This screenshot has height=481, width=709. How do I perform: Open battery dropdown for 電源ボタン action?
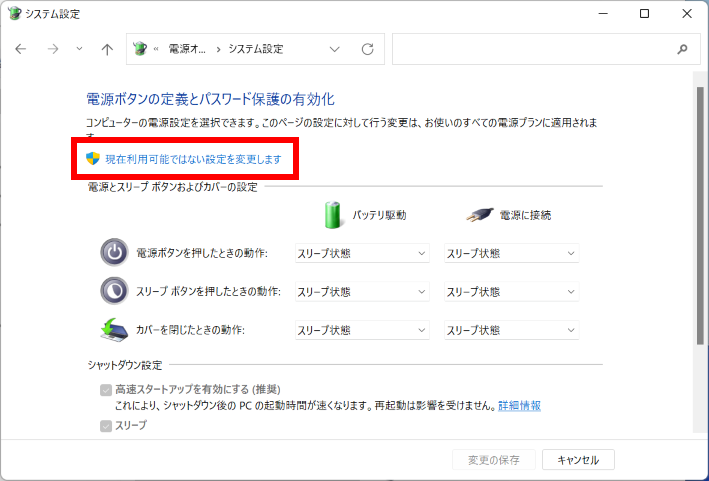(361, 254)
